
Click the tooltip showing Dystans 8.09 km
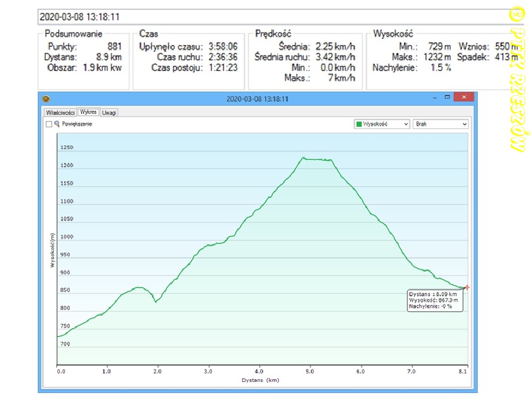[433, 300]
